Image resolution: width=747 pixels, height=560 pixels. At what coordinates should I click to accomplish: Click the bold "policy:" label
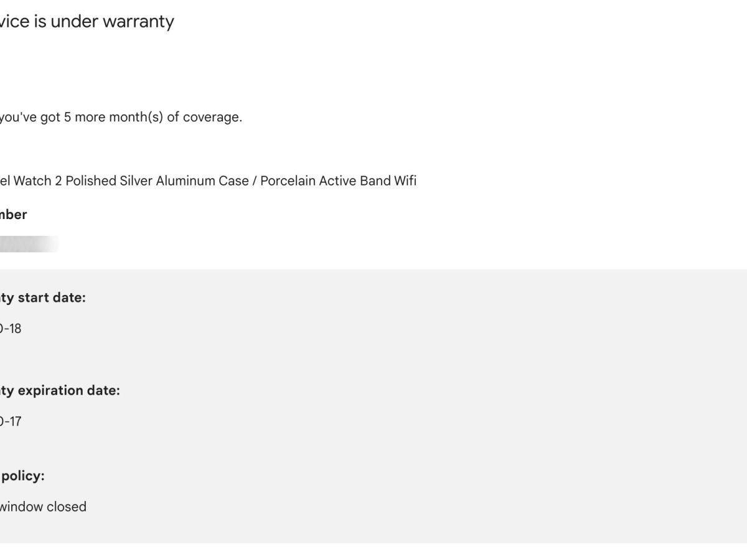coord(23,476)
